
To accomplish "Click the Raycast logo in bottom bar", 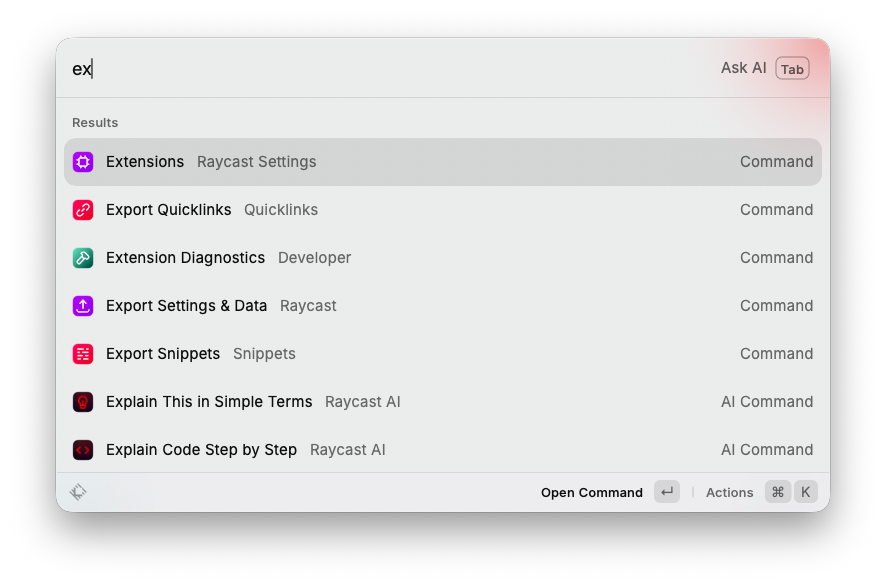I will (x=78, y=492).
